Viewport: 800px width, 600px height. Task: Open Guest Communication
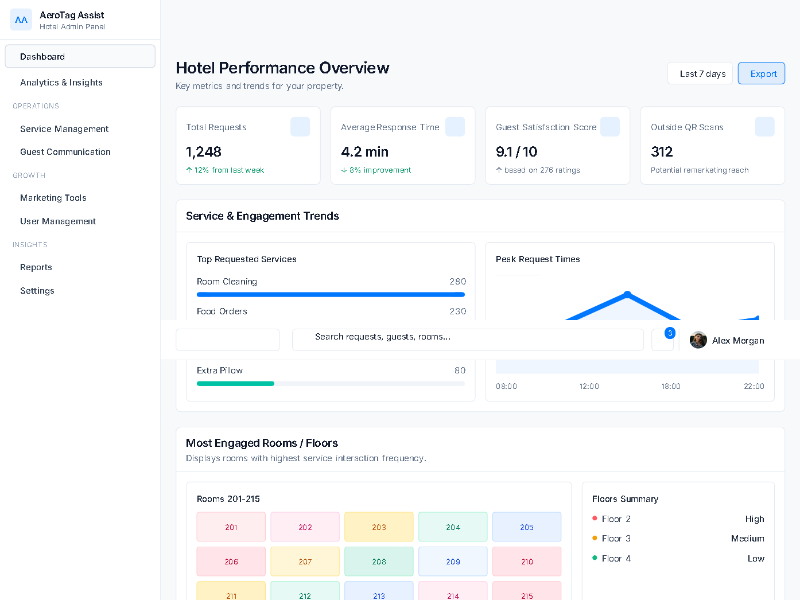[63, 151]
